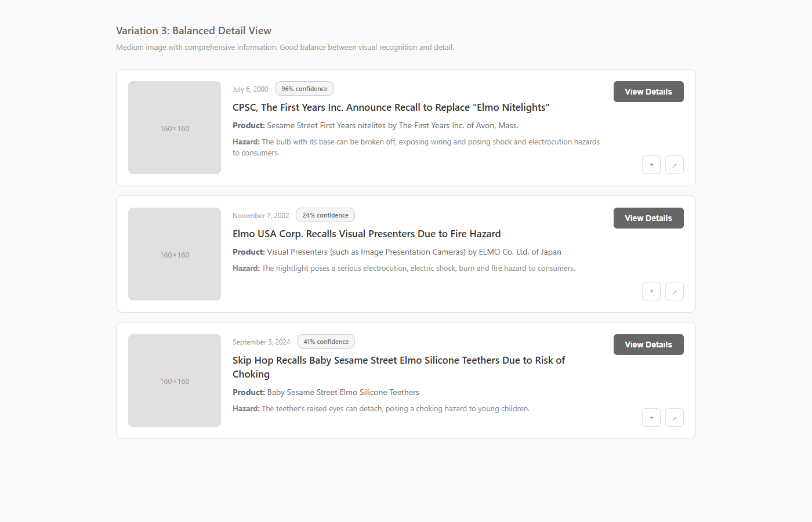Click thumbnail image of Elmo Nitelights recall
This screenshot has height=522, width=812.
point(175,128)
